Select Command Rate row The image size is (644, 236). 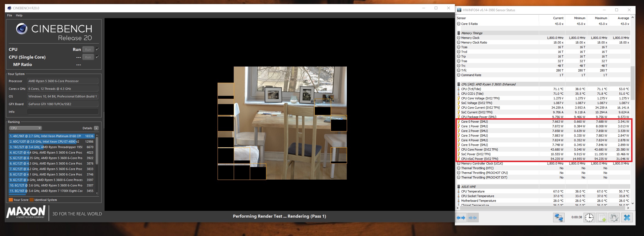[543, 75]
